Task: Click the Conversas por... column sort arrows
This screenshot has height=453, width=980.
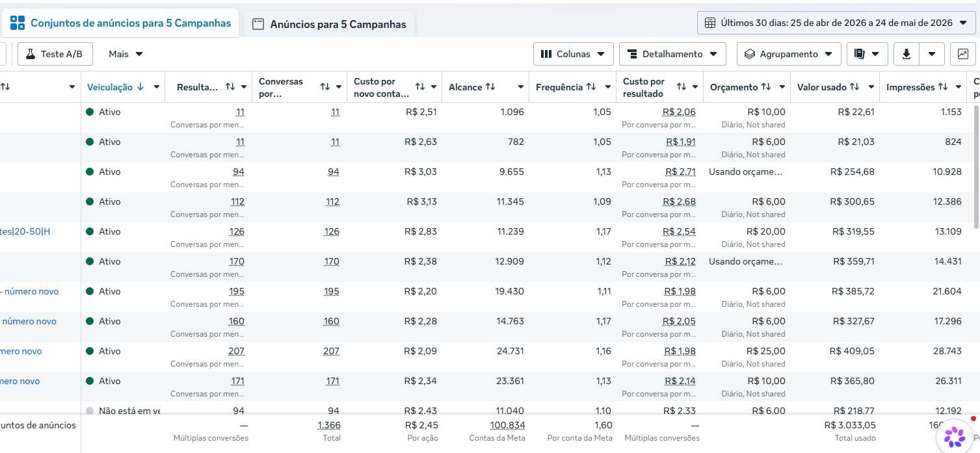Action: (x=325, y=87)
